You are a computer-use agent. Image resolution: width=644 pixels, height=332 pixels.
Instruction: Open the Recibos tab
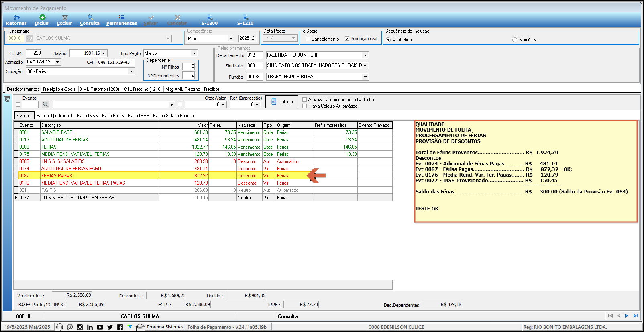[212, 89]
